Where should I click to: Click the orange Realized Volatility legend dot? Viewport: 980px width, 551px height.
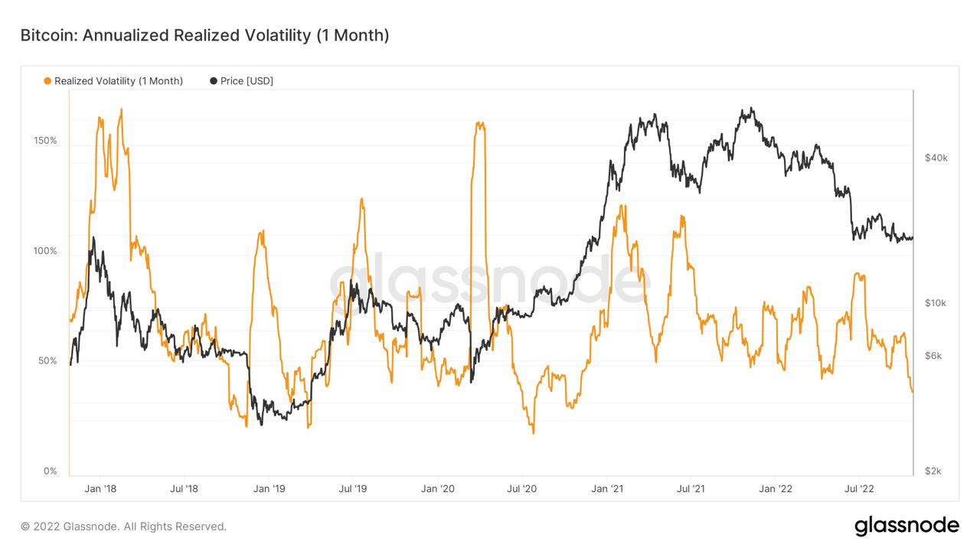(x=47, y=81)
